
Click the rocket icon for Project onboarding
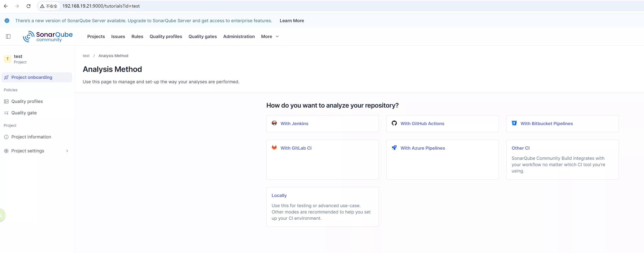click(x=6, y=78)
